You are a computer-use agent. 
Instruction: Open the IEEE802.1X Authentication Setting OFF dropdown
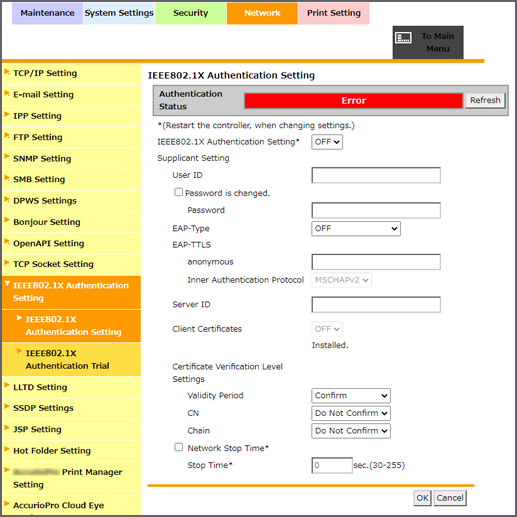tap(327, 142)
